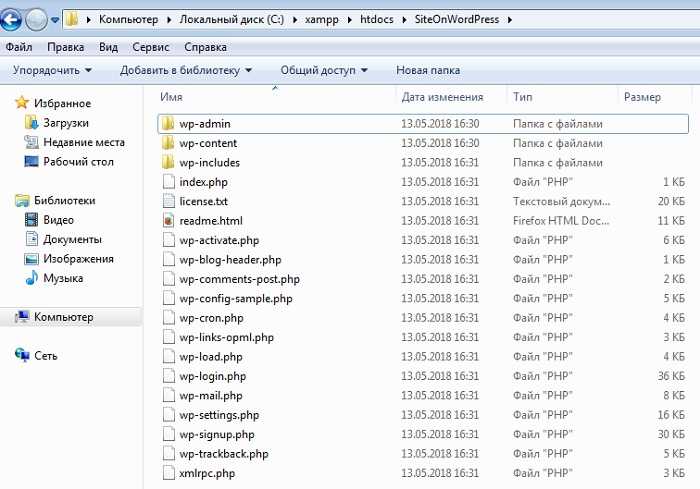Select Сеть network icon in sidebar
The width and height of the screenshot is (700, 489).
coord(22,355)
